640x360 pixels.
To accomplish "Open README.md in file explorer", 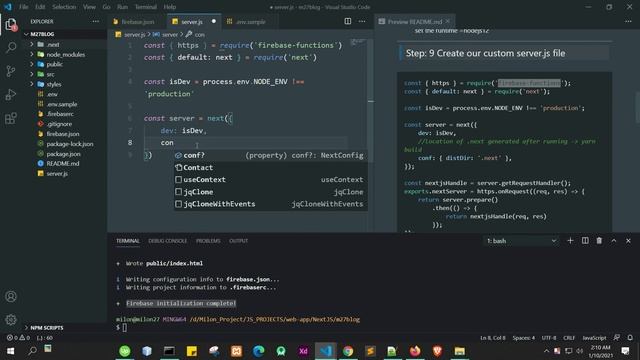I will tap(62, 164).
